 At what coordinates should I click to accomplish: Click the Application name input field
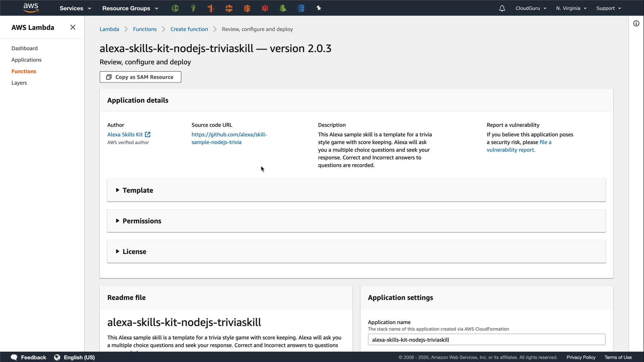tap(486, 340)
